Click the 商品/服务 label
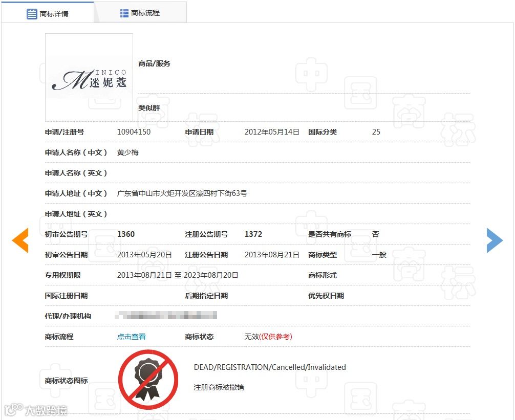This screenshot has height=420, width=515. click(x=154, y=63)
